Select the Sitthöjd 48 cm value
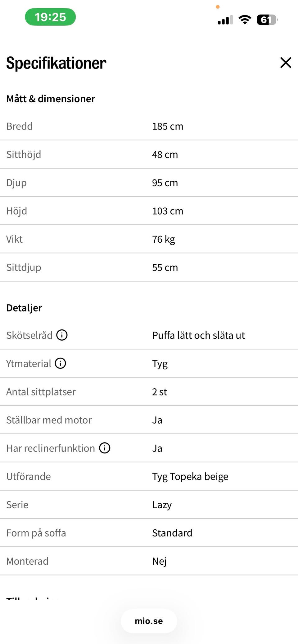The height and width of the screenshot is (644, 298). (165, 154)
